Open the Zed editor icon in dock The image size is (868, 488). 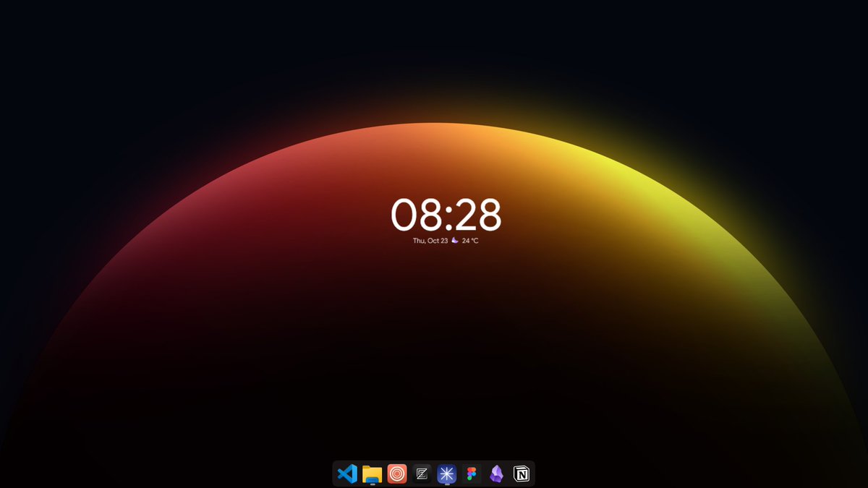point(422,474)
